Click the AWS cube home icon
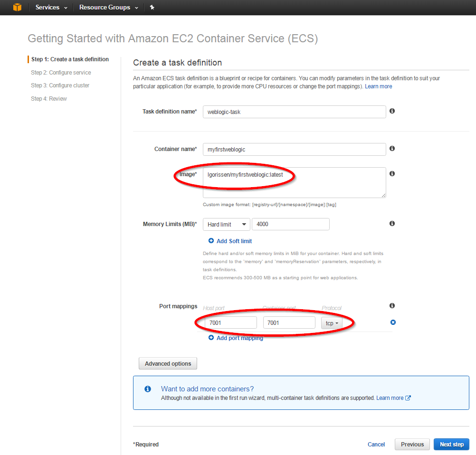This screenshot has height=455, width=476. [x=17, y=7]
